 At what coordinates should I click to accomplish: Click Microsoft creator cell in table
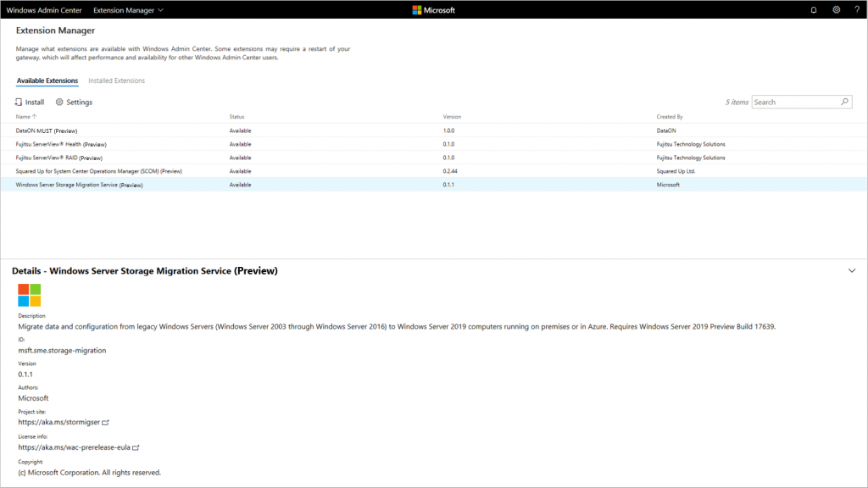tap(668, 185)
